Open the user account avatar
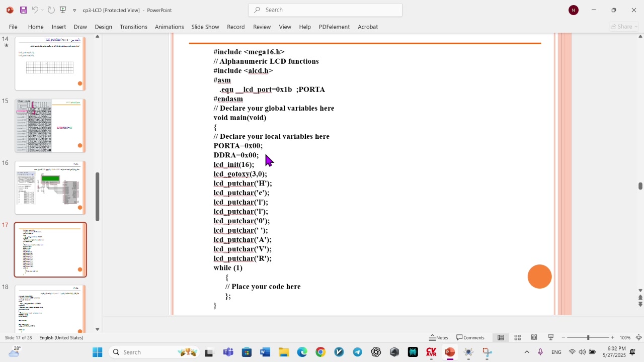This screenshot has width=644, height=362. coord(574,10)
